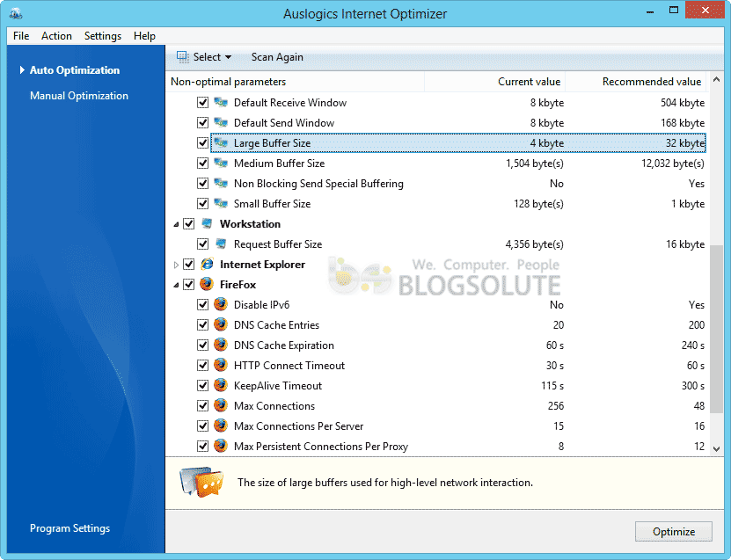Click the network icon beside Default Send Window
Screen dimensions: 731x560
pos(221,122)
